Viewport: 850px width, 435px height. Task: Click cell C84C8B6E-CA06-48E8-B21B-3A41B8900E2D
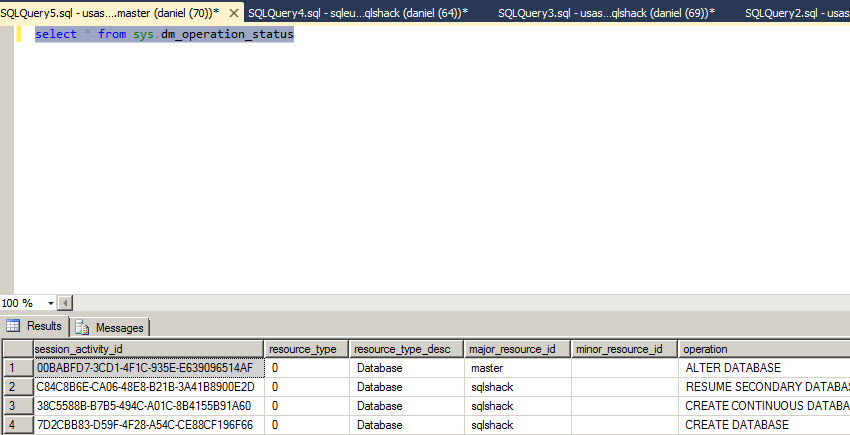click(149, 387)
